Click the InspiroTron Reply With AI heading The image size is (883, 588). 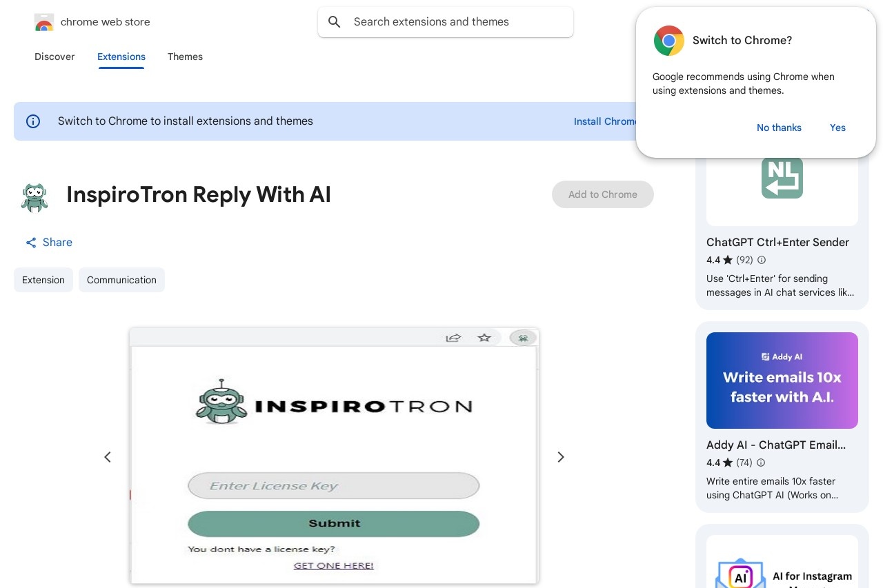[199, 195]
